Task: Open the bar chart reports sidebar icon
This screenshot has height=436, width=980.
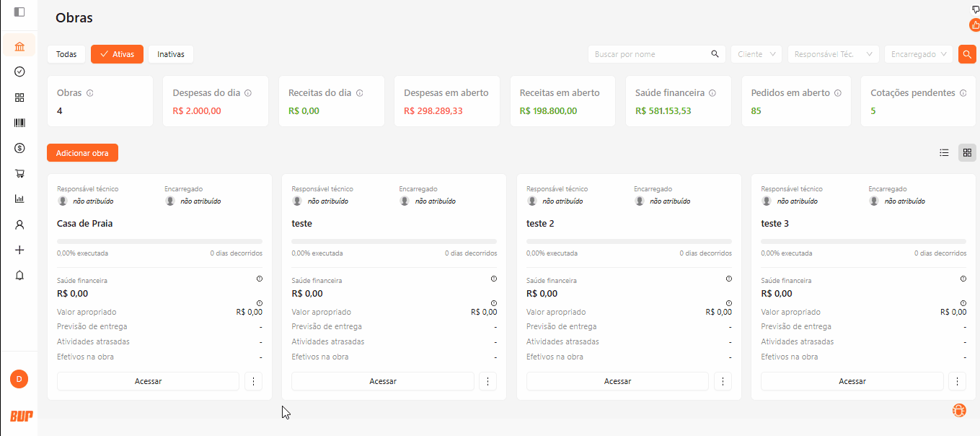Action: [19, 199]
